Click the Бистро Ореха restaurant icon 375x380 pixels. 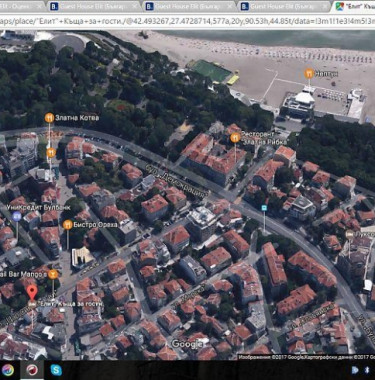pos(68,225)
